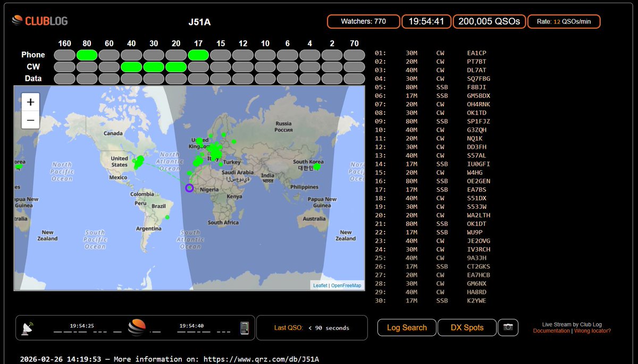
Task: Click the Data mode row label
Action: pos(33,79)
